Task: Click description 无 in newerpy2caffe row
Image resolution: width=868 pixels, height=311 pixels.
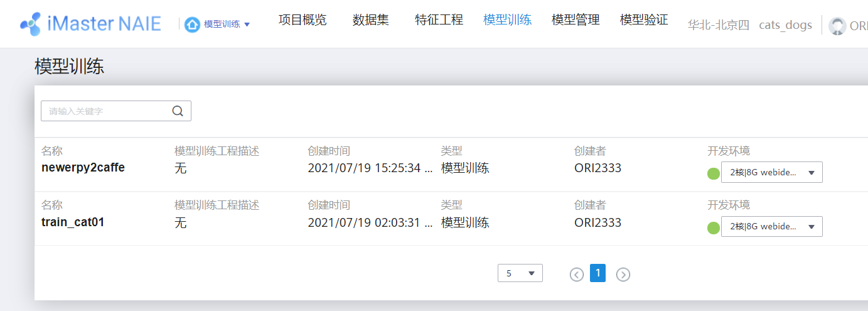Action: 181,168
